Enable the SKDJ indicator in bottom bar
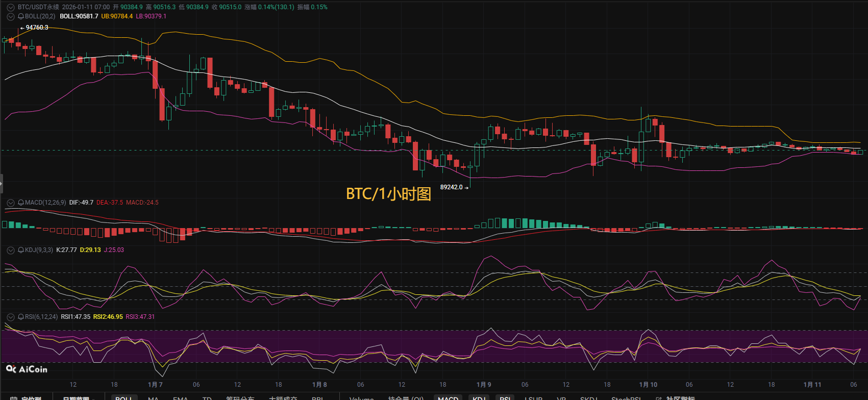 pos(589,398)
